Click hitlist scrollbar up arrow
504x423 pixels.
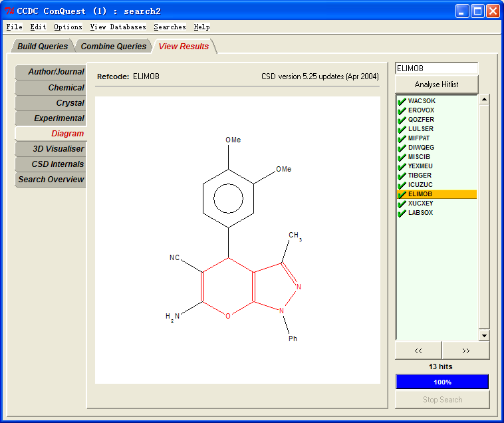[x=484, y=100]
